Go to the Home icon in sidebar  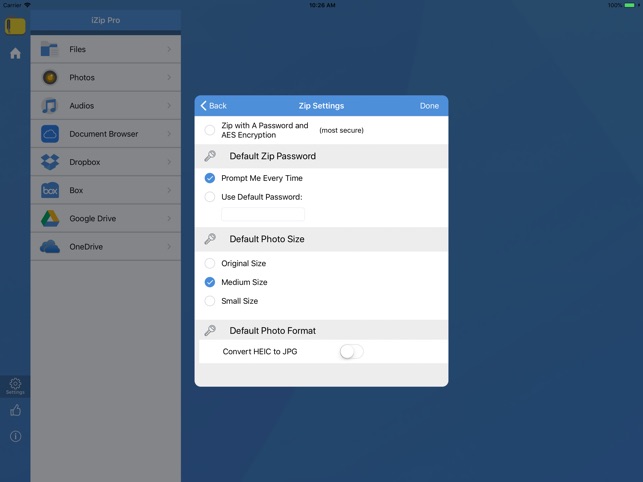coord(15,53)
